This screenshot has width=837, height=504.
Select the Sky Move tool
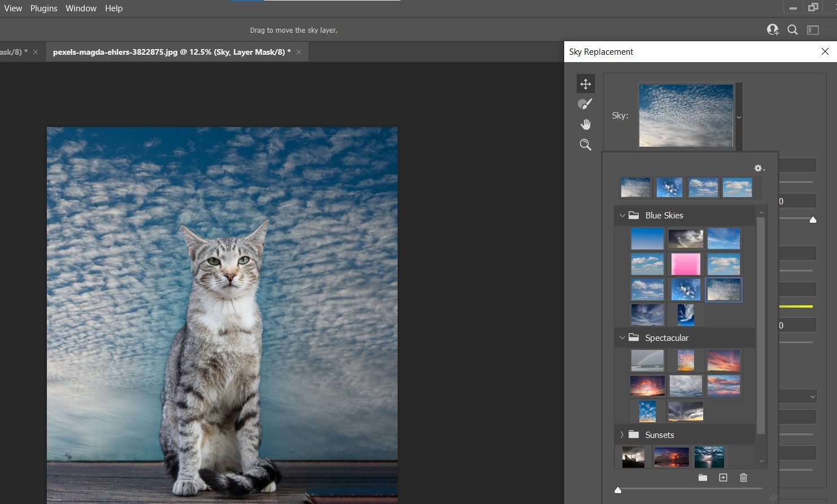coord(585,84)
